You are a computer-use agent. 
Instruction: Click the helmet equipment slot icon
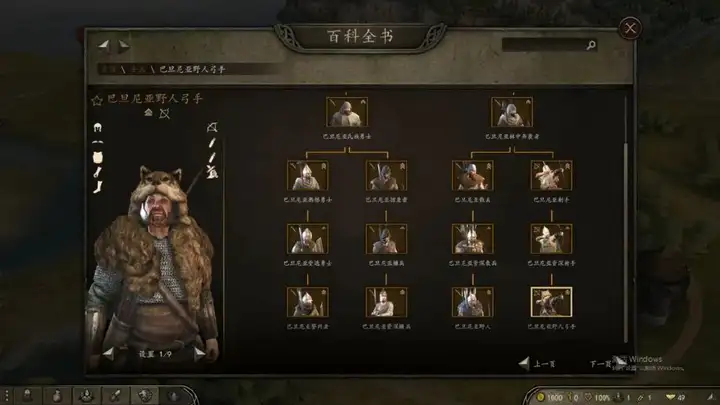(x=97, y=127)
